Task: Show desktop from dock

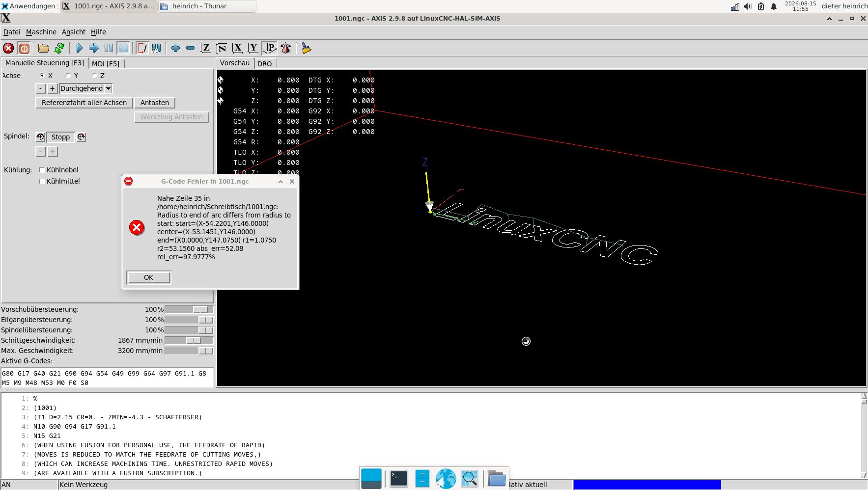Action: click(x=371, y=478)
